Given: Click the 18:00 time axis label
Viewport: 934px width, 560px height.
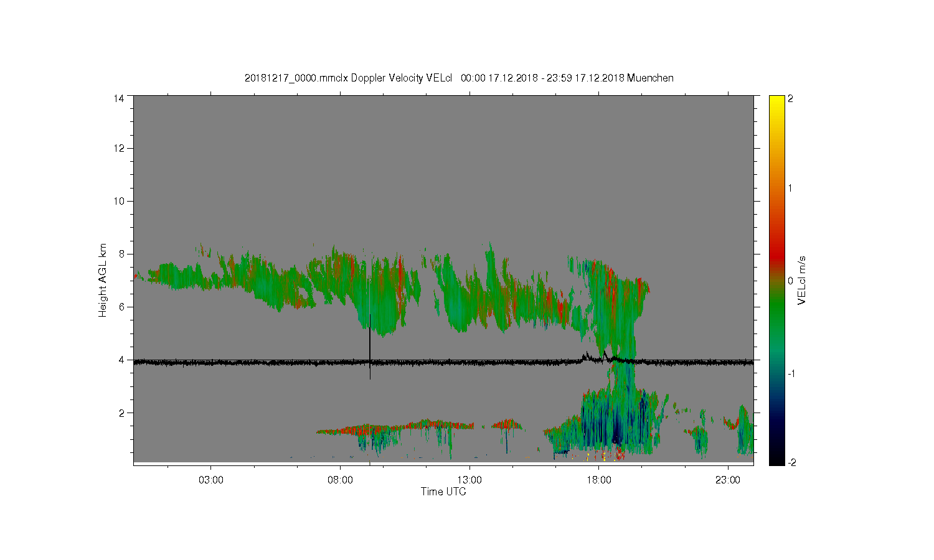Looking at the screenshot, I should click(x=599, y=480).
